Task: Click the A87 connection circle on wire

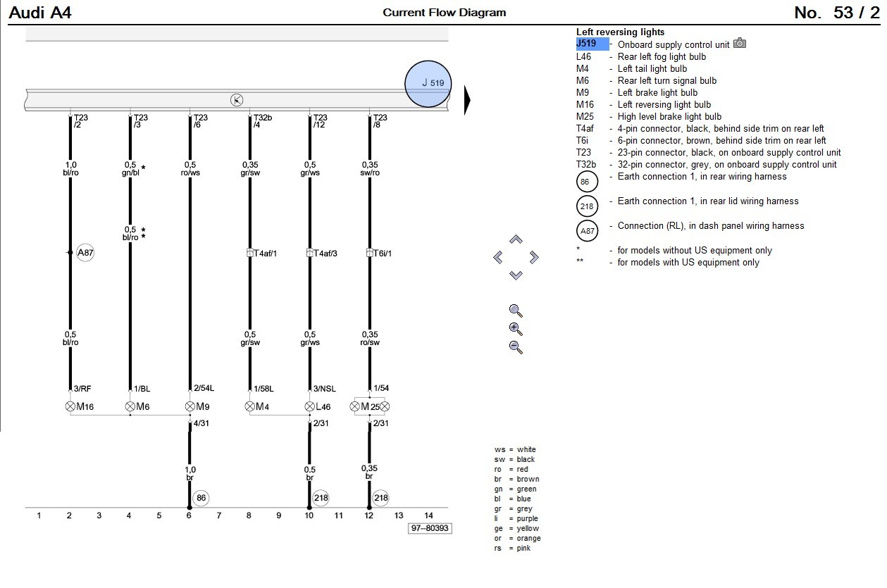Action: [x=85, y=253]
